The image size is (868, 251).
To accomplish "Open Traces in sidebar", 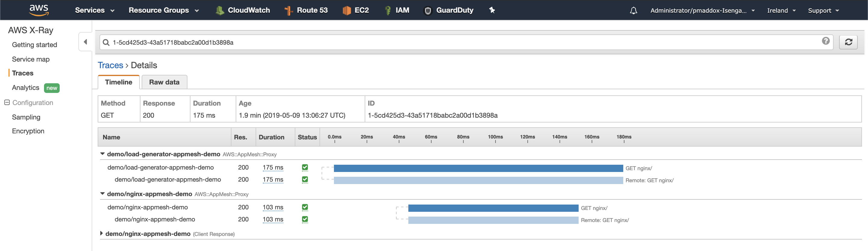I will point(23,73).
